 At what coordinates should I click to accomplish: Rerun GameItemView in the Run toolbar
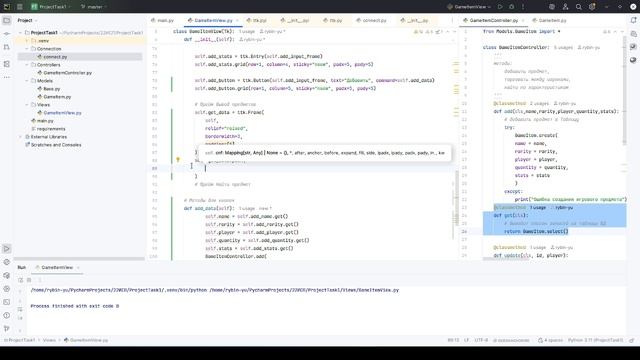point(20,280)
